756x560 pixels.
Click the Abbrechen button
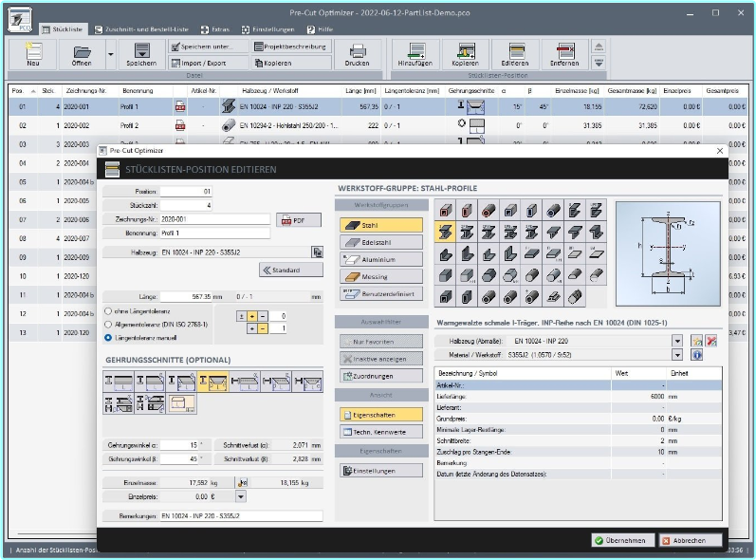(x=690, y=541)
